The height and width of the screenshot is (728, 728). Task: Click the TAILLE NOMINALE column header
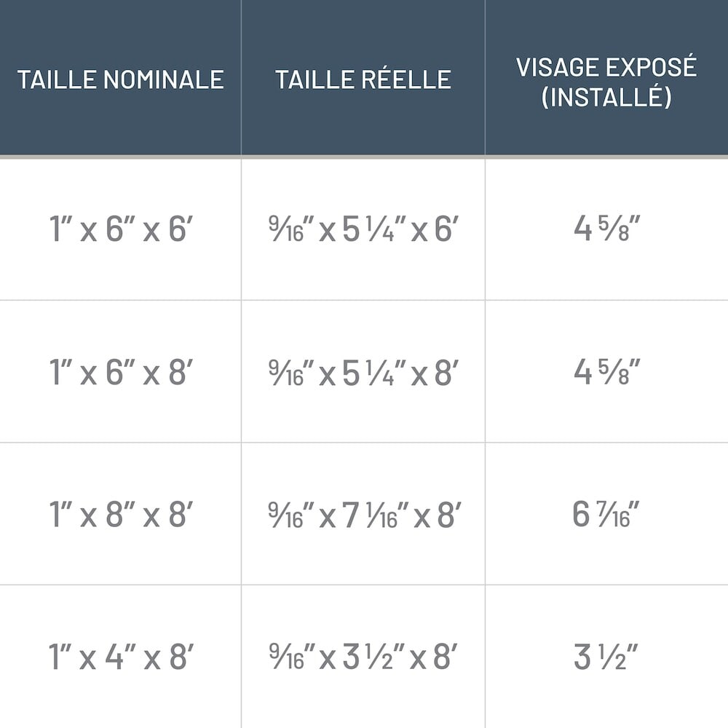coord(120,79)
